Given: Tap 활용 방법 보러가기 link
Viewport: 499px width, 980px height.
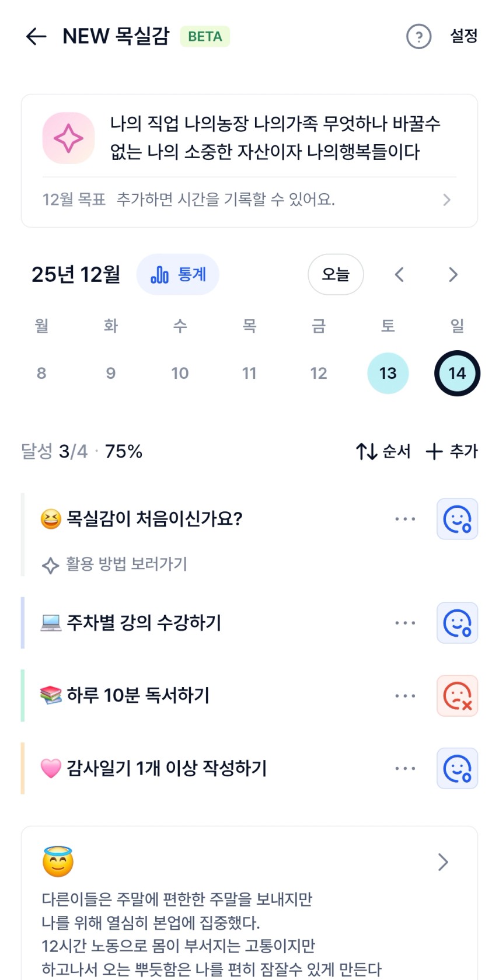Looking at the screenshot, I should pos(126,564).
